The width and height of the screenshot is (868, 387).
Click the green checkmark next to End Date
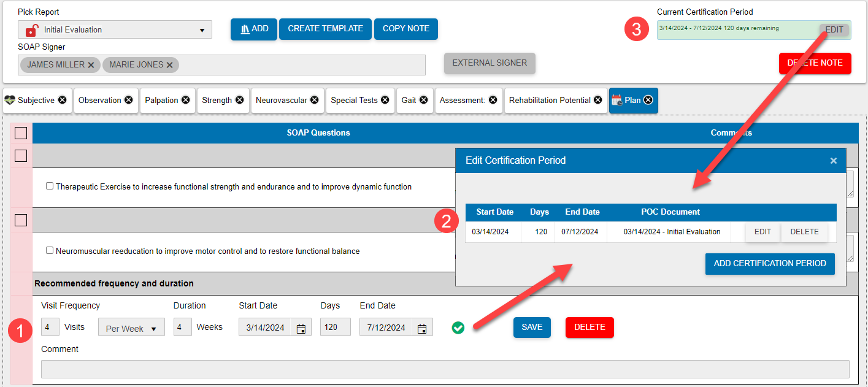pyautogui.click(x=458, y=328)
